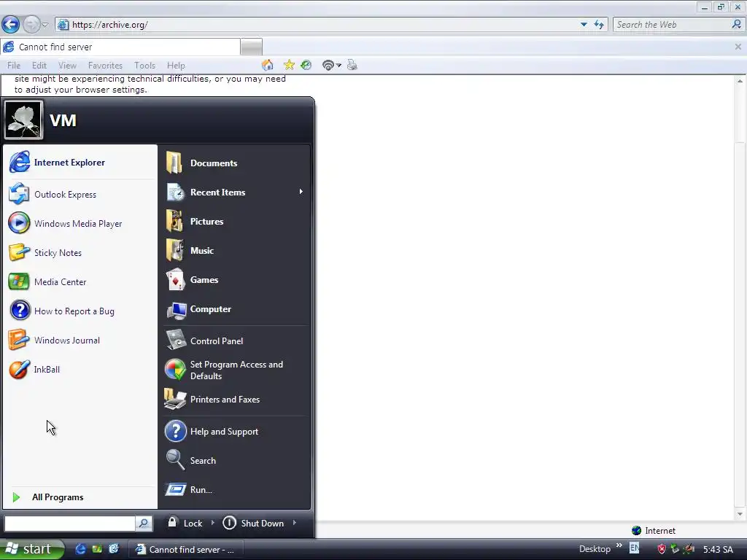This screenshot has height=560, width=747.
Task: Click the Lock button
Action: tap(185, 523)
